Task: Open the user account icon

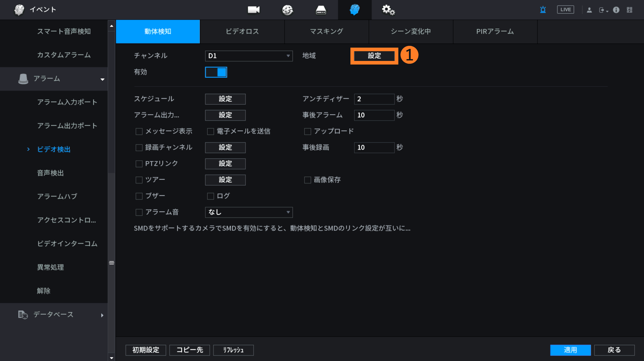Action: click(589, 10)
